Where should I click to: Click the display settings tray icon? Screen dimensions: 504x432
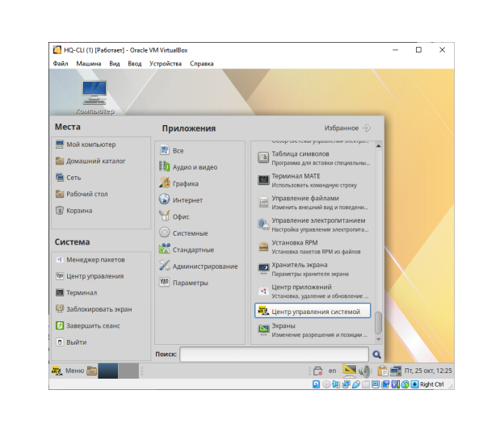click(x=350, y=371)
